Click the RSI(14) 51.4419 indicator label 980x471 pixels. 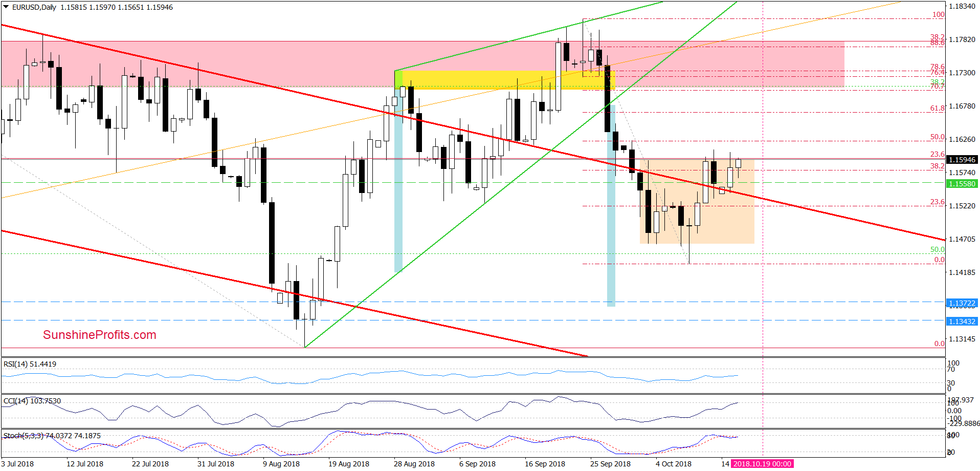(x=30, y=364)
